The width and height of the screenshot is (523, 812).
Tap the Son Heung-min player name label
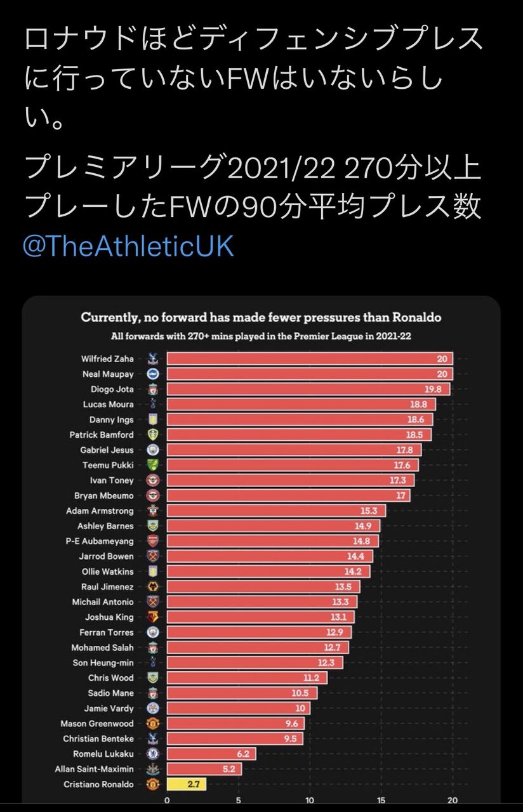point(103,663)
